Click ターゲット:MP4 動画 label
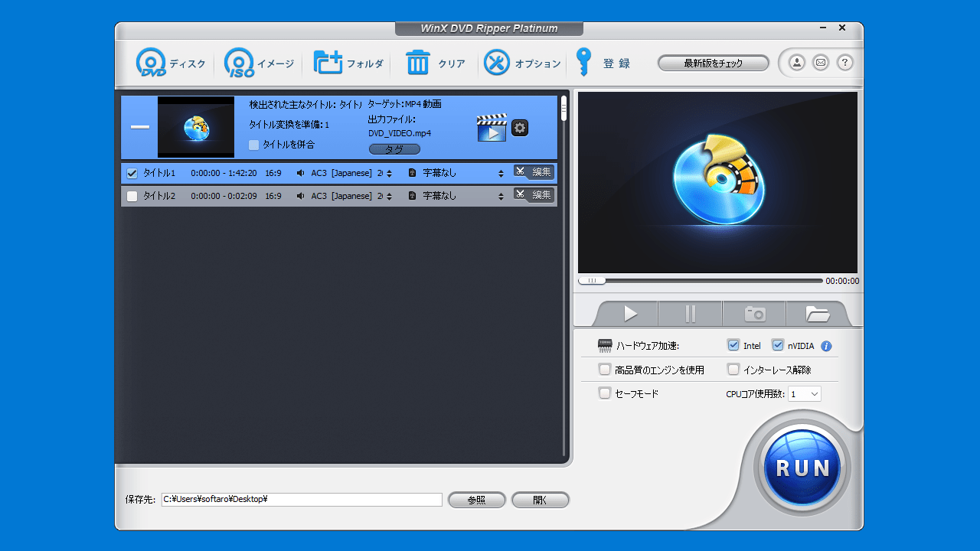 (x=404, y=104)
